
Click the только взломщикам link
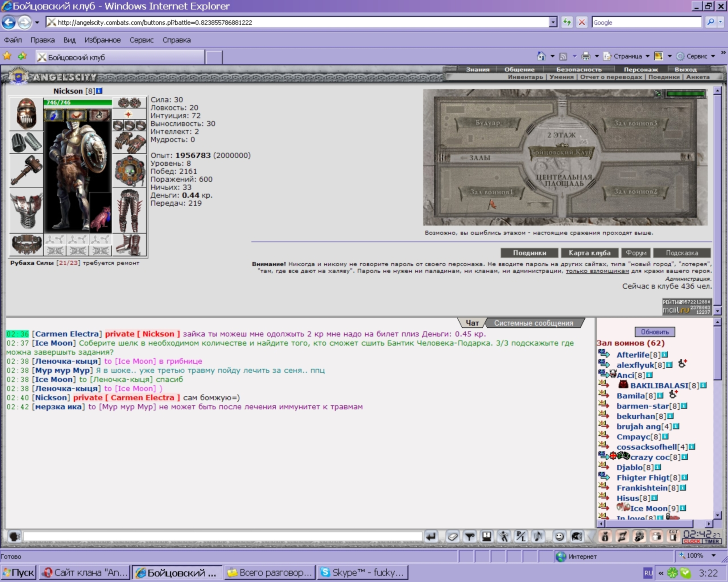(597, 271)
